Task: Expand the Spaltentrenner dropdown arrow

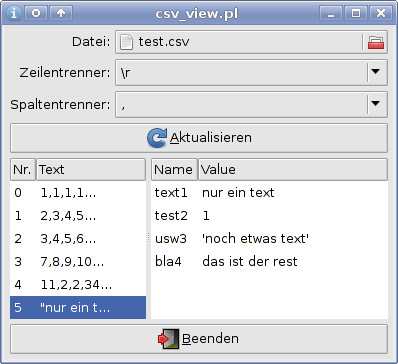Action: pyautogui.click(x=376, y=104)
